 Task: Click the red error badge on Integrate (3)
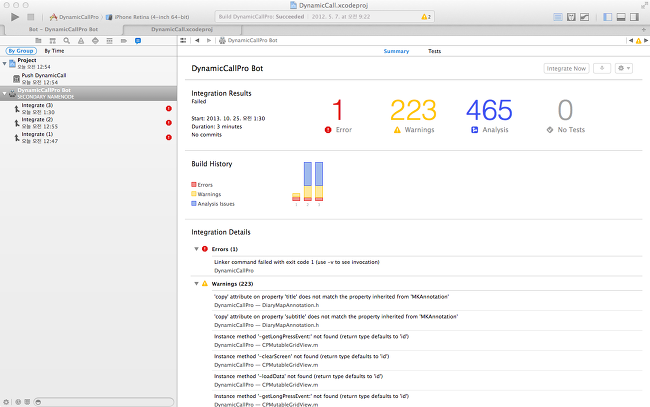click(169, 109)
